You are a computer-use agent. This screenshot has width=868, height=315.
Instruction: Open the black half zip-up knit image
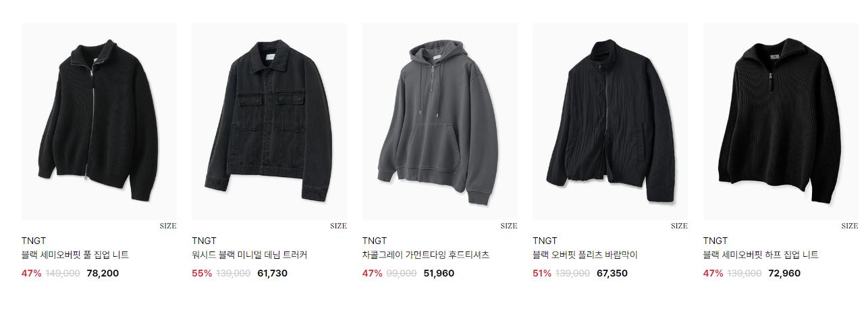tap(781, 122)
